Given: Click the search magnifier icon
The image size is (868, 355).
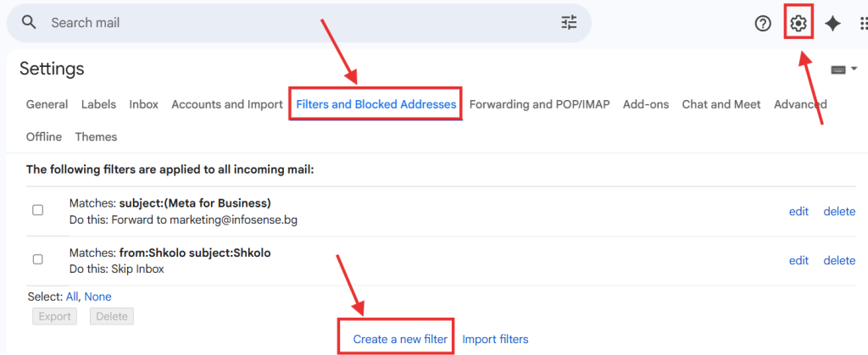Looking at the screenshot, I should 30,23.
